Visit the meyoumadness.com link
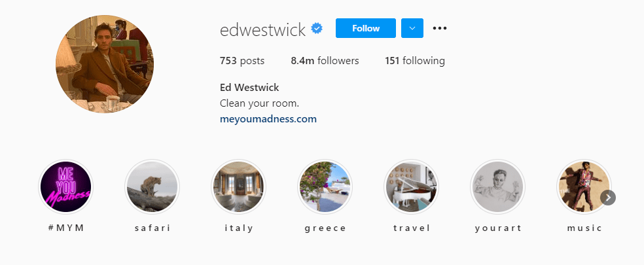 pos(268,120)
